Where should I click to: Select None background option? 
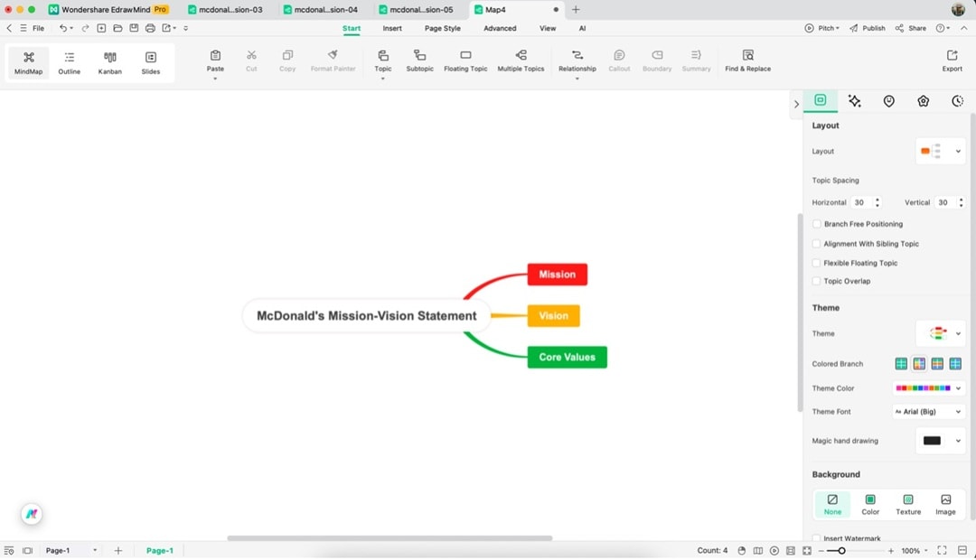pyautogui.click(x=832, y=504)
